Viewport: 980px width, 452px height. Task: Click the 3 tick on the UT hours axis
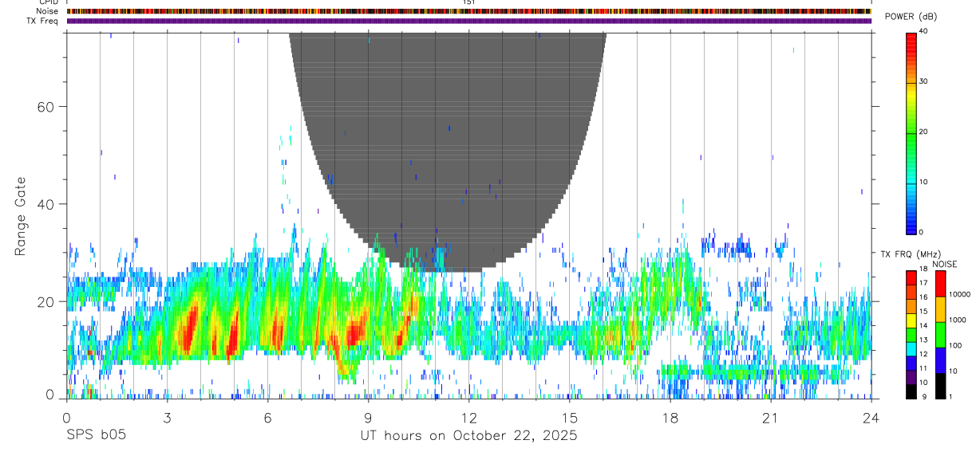point(167,418)
